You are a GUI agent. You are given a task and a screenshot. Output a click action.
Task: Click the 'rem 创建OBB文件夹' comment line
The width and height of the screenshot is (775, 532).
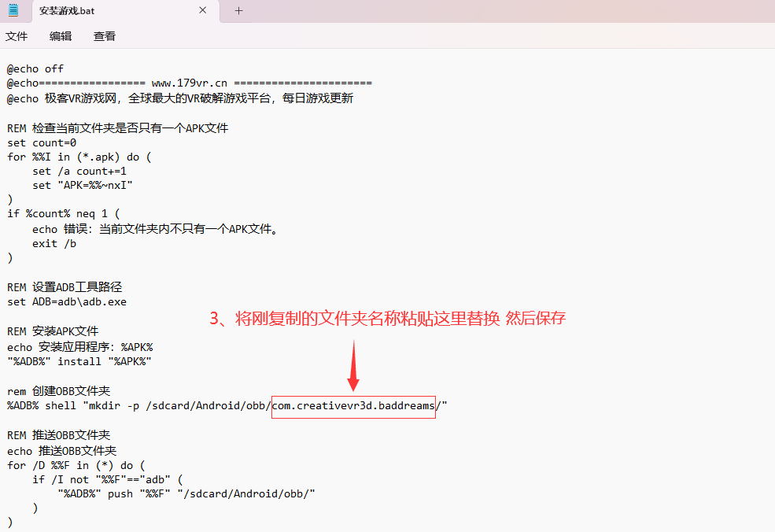[x=59, y=390]
